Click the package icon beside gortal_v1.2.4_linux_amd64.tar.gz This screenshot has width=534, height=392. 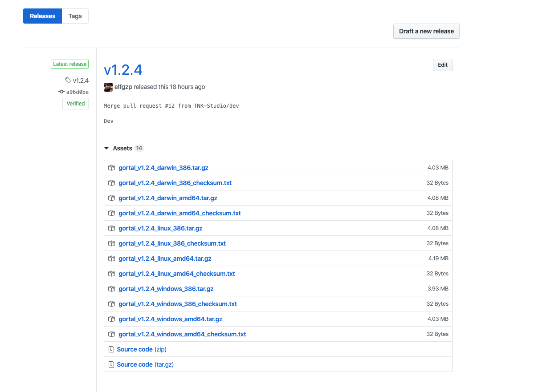[111, 259]
